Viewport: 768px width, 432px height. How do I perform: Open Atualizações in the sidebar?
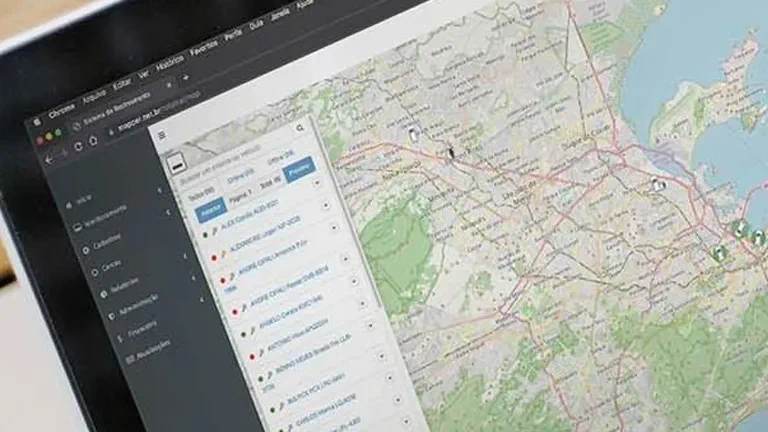(x=153, y=351)
